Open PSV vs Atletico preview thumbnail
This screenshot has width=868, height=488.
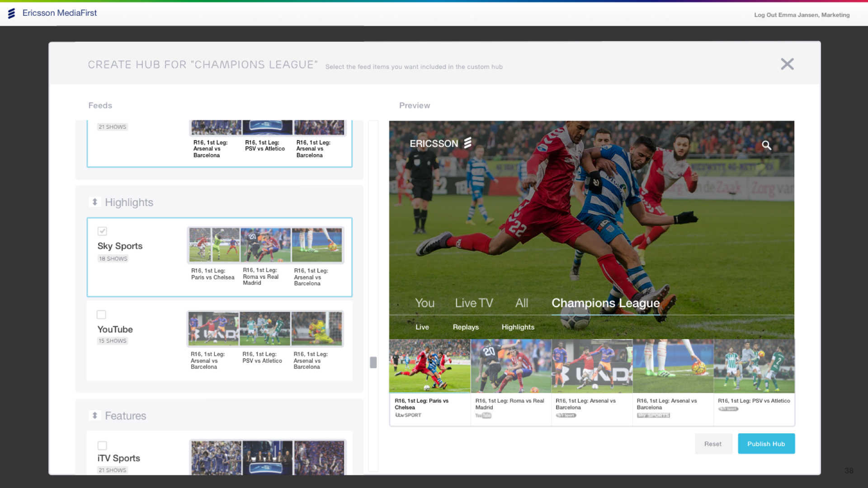[754, 366]
